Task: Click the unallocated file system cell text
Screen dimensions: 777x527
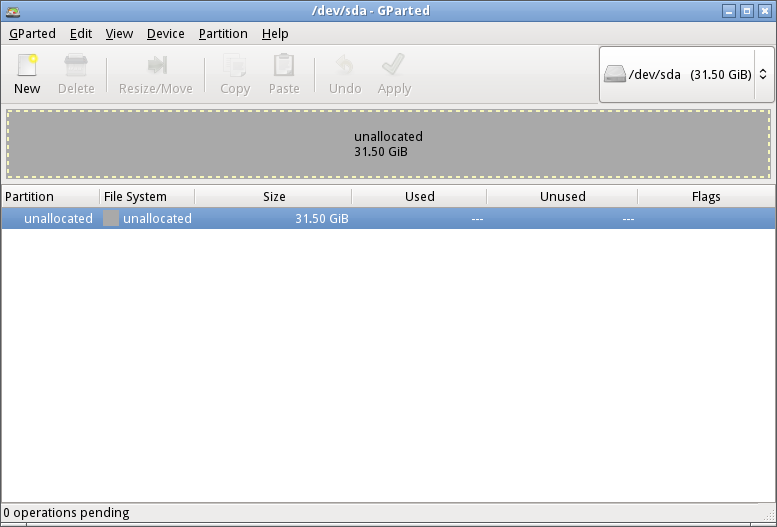Action: 157,219
